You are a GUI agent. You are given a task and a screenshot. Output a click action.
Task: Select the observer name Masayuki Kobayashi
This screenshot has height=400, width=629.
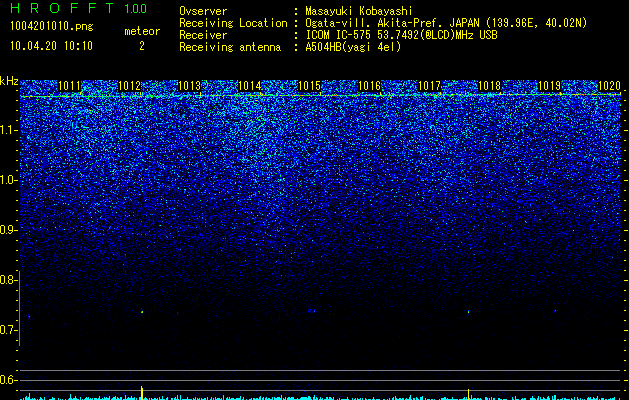point(359,11)
